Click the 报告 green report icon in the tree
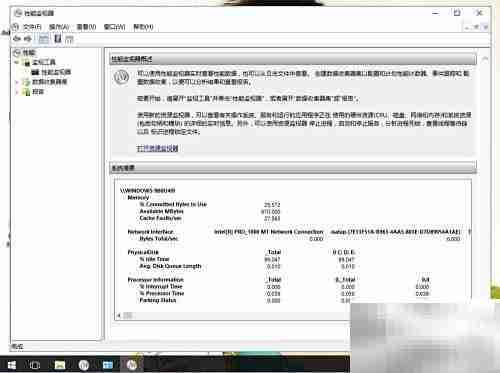The width and height of the screenshot is (500, 373). [x=26, y=92]
